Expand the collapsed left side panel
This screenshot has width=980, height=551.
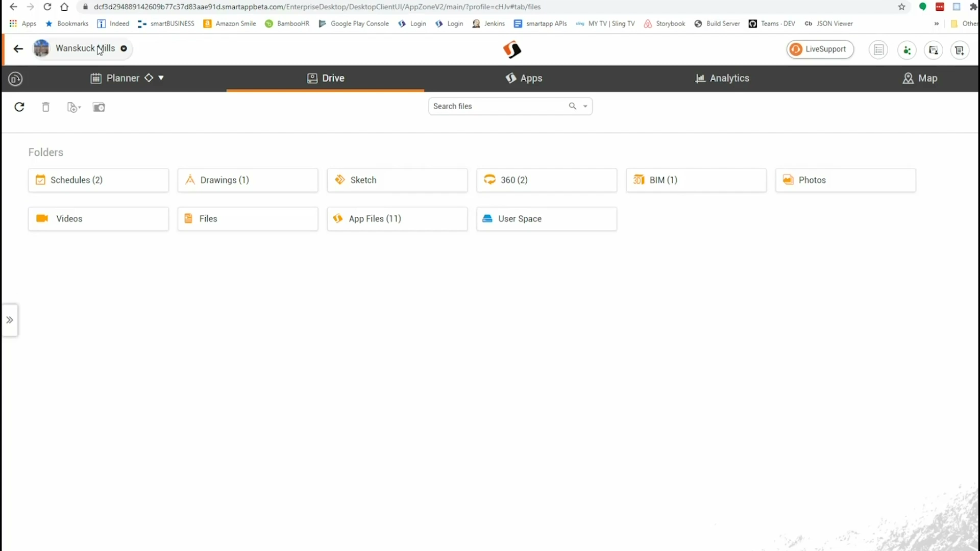pyautogui.click(x=10, y=320)
